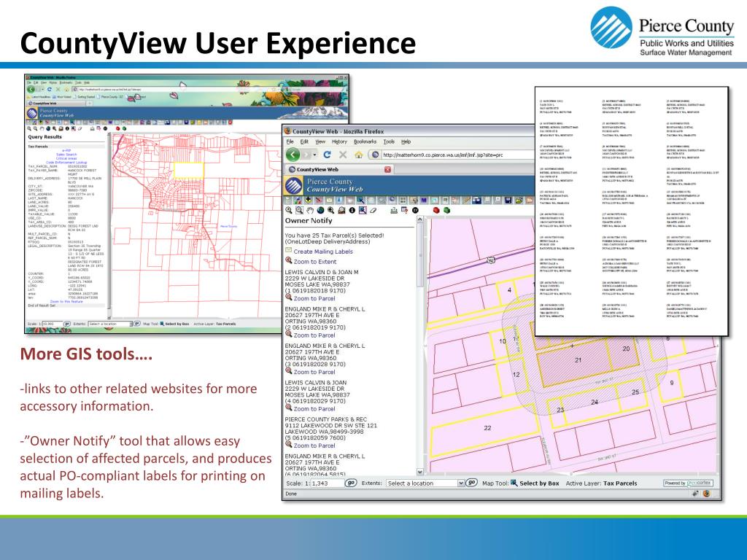Zoom to Parcel for 0619182019 entry
This screenshot has height=560, width=747.
[314, 335]
